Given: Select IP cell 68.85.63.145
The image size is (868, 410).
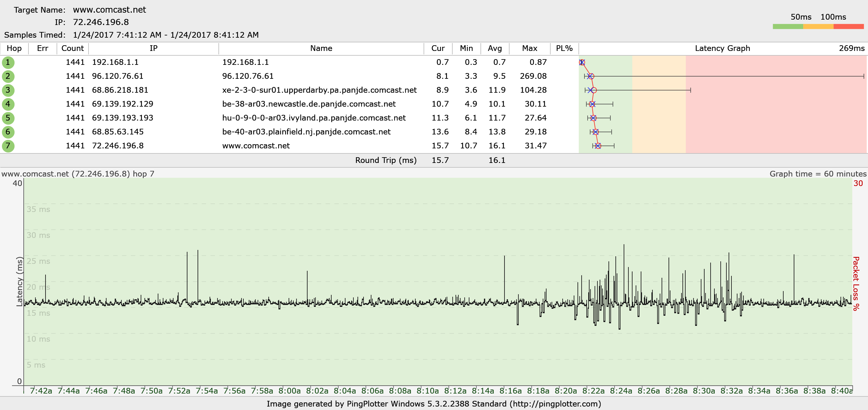Looking at the screenshot, I should 118,132.
